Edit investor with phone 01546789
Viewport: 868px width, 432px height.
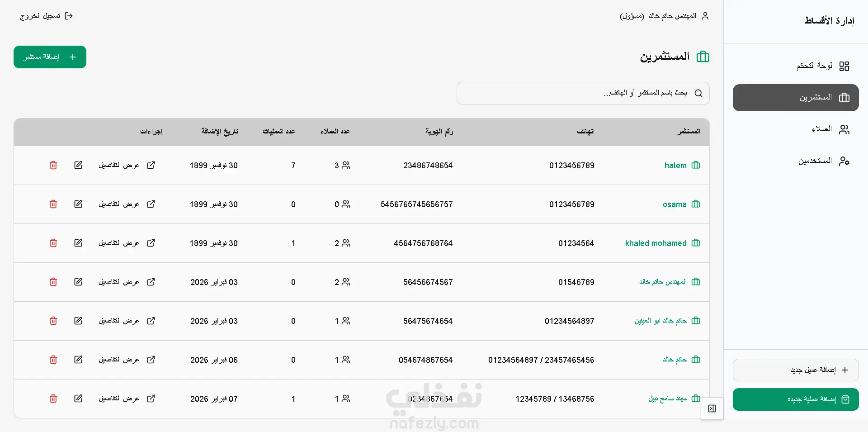[78, 282]
